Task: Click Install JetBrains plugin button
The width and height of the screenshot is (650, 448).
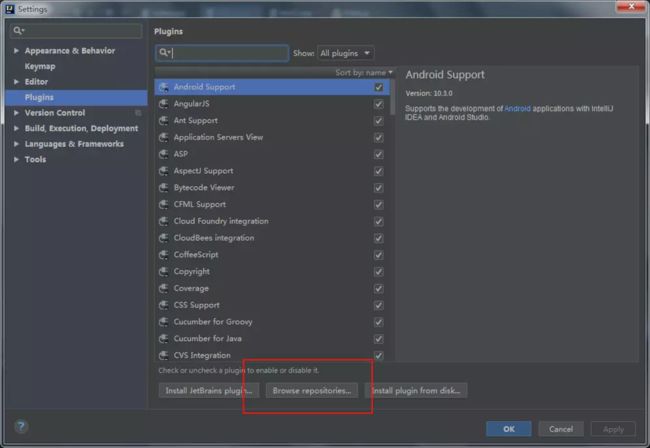Action: pyautogui.click(x=209, y=390)
